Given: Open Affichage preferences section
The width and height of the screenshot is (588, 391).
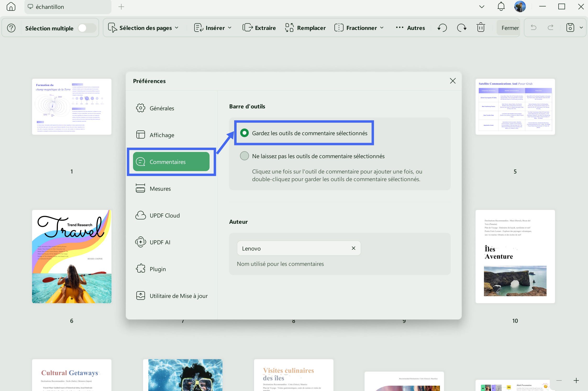Looking at the screenshot, I should [x=171, y=135].
